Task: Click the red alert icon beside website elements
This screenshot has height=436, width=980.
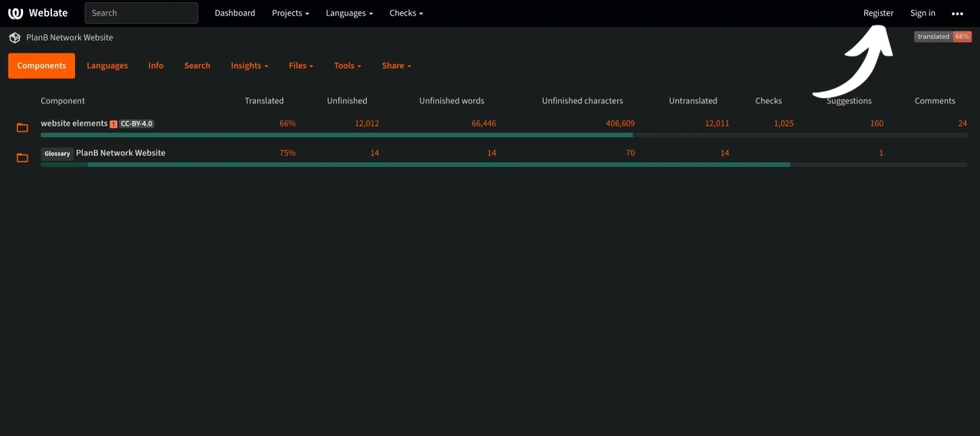Action: click(x=113, y=124)
